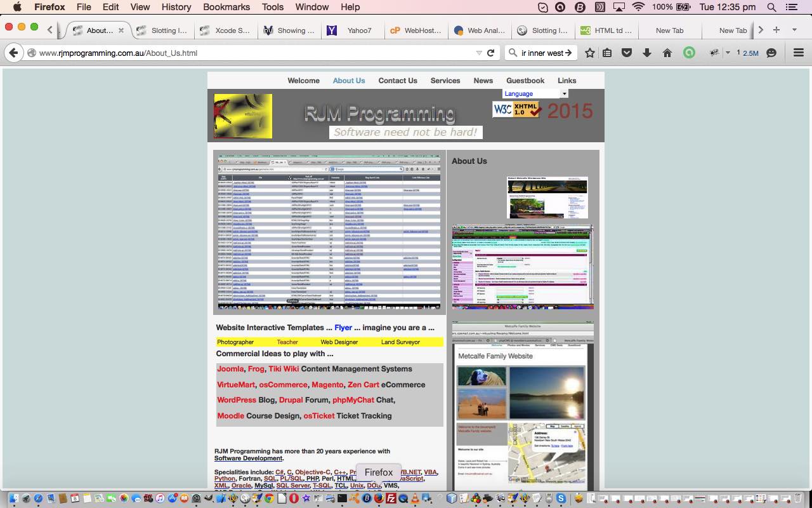Open the Contact Us page link

(x=398, y=81)
